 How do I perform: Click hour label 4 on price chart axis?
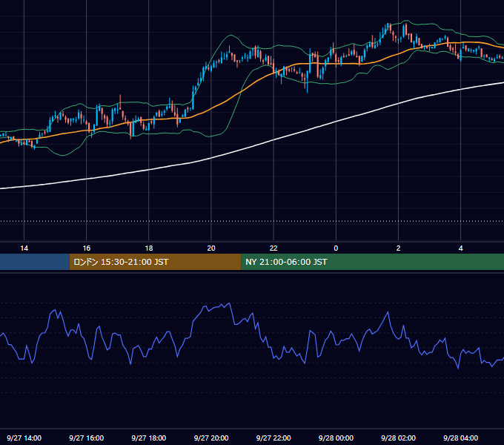pos(460,248)
